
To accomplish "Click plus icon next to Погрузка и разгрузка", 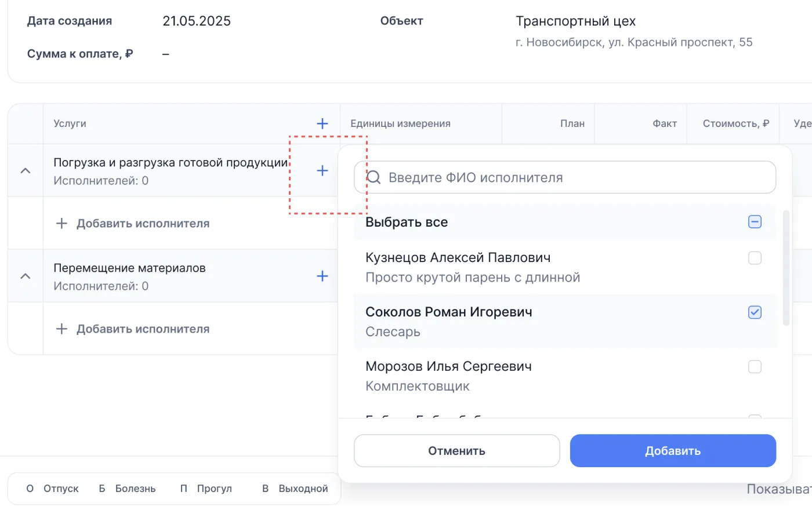I will click(x=322, y=170).
